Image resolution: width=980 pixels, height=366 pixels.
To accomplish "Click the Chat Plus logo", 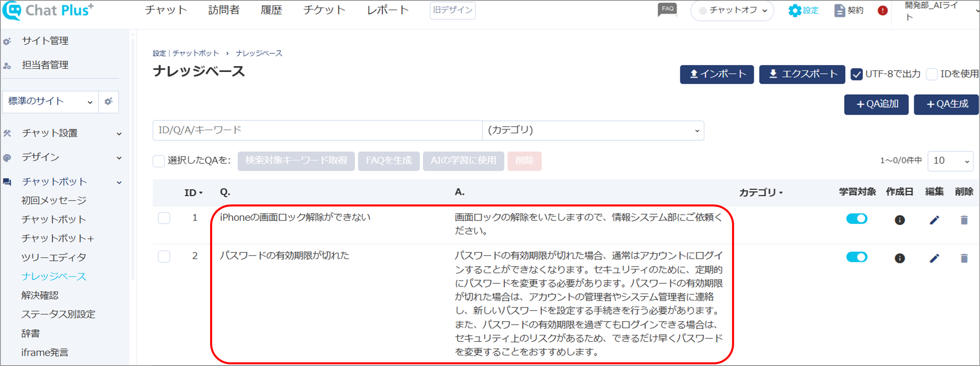I will (x=48, y=10).
